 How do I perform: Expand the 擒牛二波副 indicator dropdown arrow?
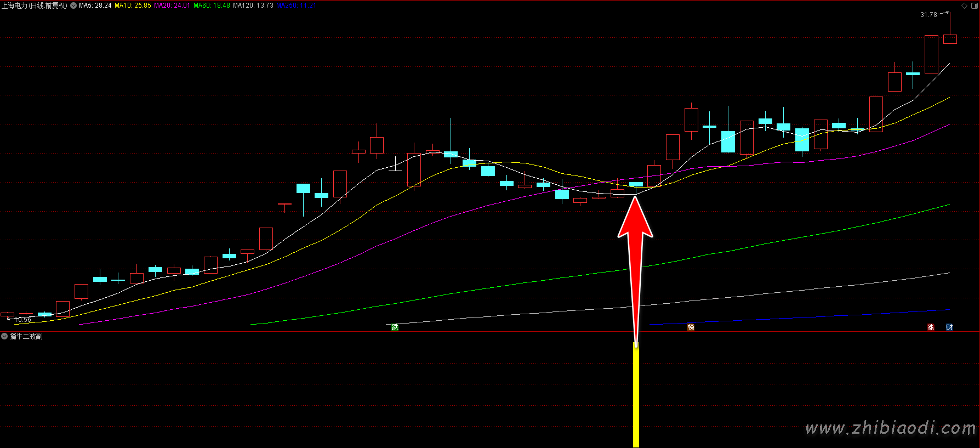pos(4,336)
